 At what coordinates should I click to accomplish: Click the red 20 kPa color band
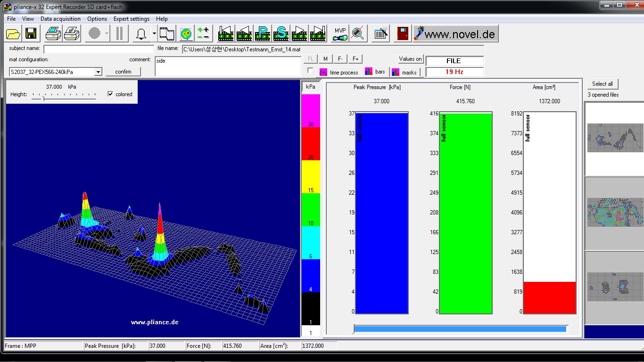pyautogui.click(x=311, y=144)
